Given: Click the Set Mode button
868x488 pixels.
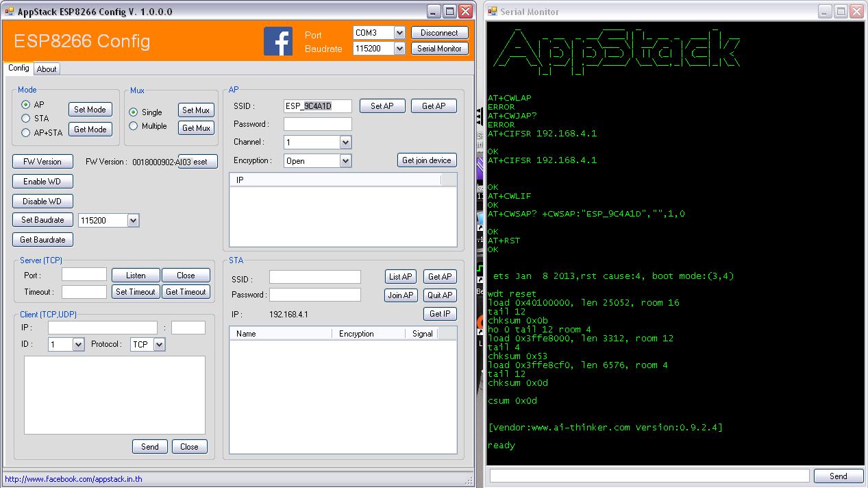Looking at the screenshot, I should (x=90, y=110).
